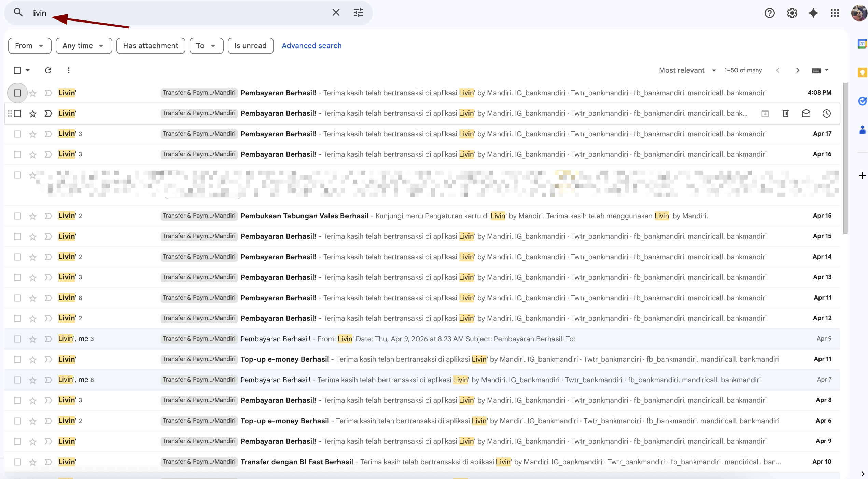Mark Apr 16 email as important
This screenshot has width=868, height=479.
tap(48, 154)
